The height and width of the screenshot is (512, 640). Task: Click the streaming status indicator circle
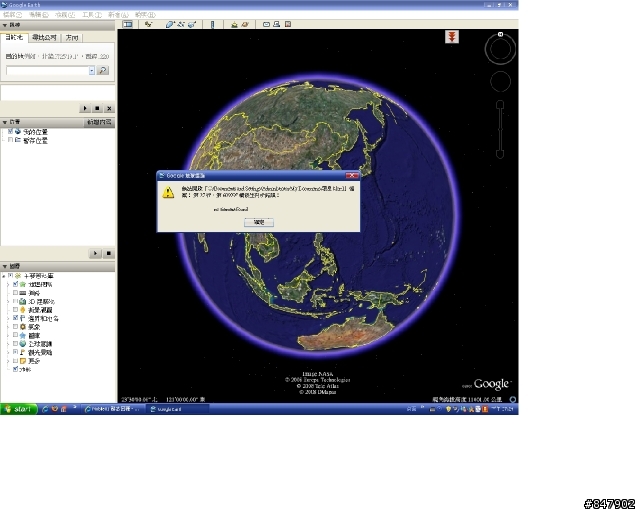[x=513, y=399]
